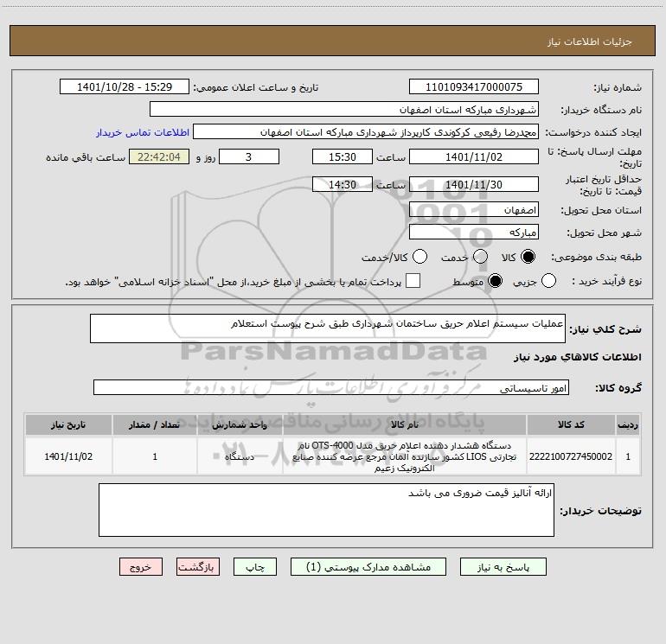Select the کالا/خدمت radio option

pyautogui.click(x=419, y=257)
